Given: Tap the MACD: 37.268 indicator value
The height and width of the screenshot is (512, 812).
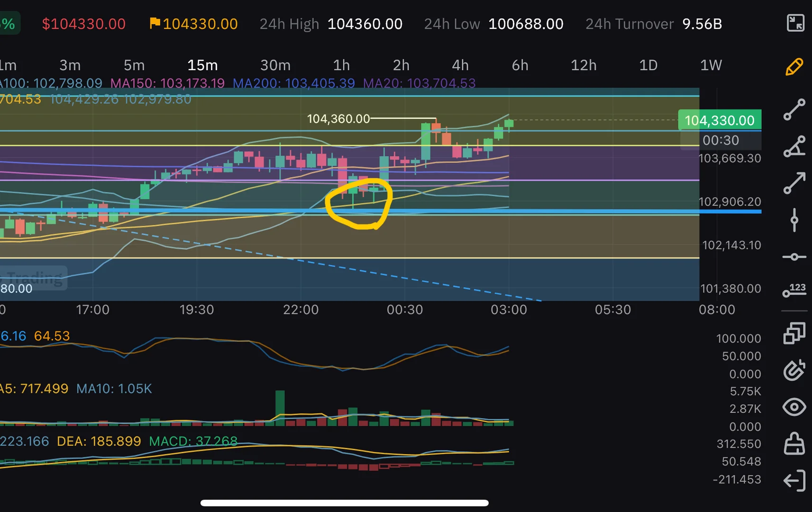Looking at the screenshot, I should (193, 441).
